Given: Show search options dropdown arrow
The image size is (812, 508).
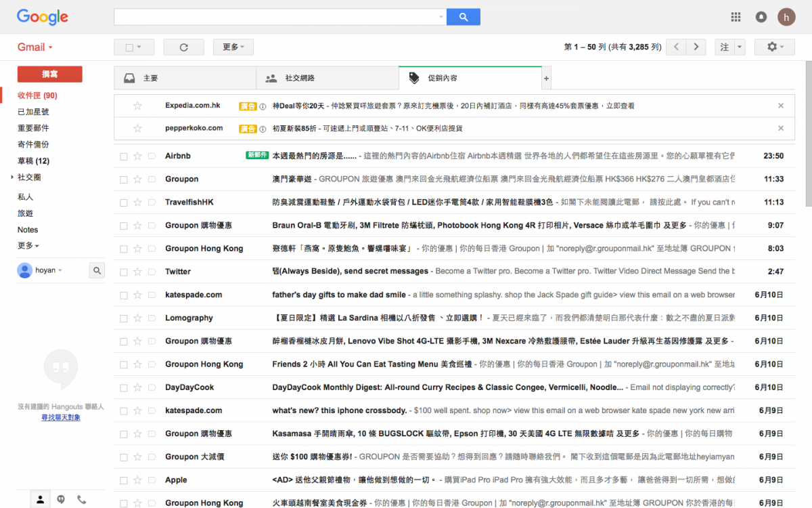Looking at the screenshot, I should click(441, 17).
